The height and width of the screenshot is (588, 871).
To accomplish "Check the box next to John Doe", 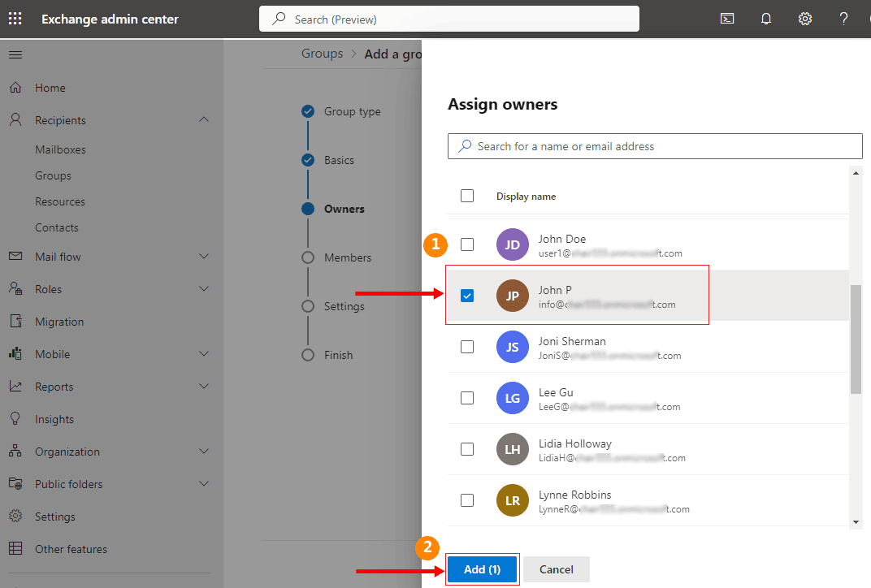I will (467, 244).
